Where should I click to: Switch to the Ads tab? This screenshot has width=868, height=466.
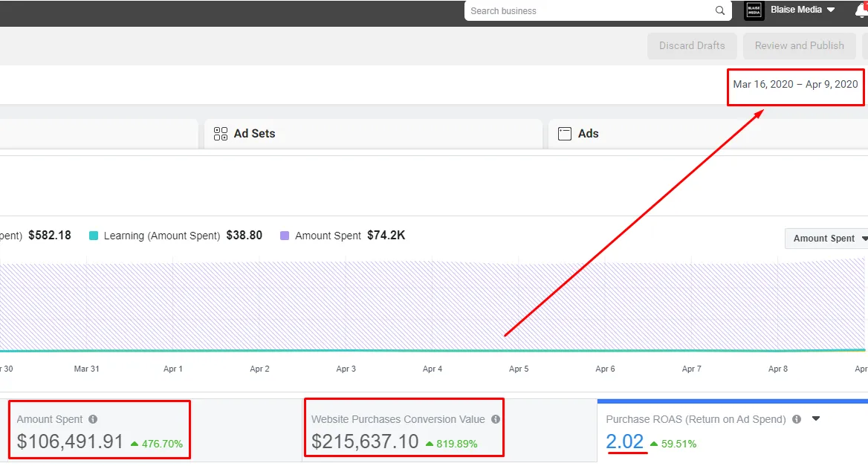[x=588, y=134]
